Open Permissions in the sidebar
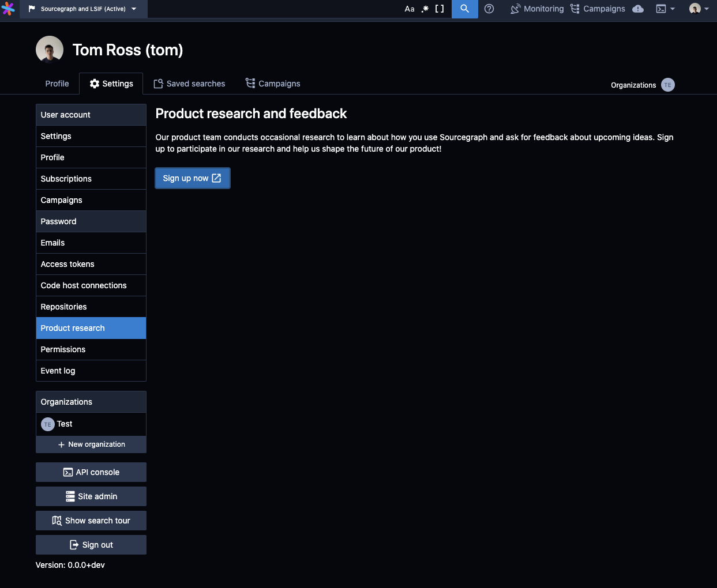This screenshot has height=588, width=717. [91, 349]
